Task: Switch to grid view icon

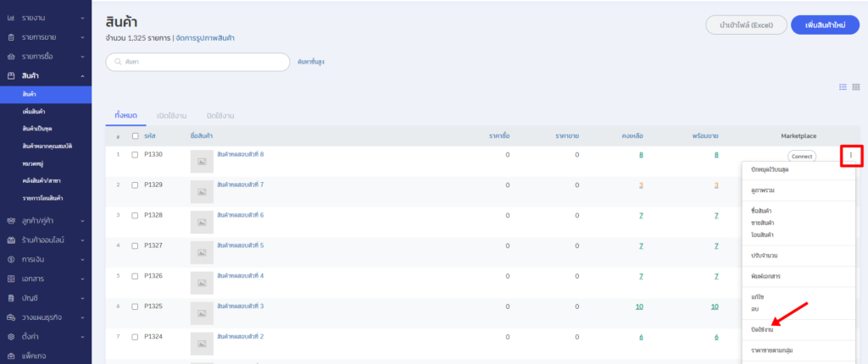Action: 856,87
